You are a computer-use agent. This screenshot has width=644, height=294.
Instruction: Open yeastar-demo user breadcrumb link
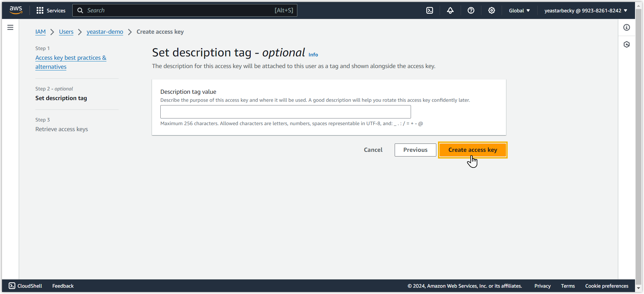click(x=105, y=32)
